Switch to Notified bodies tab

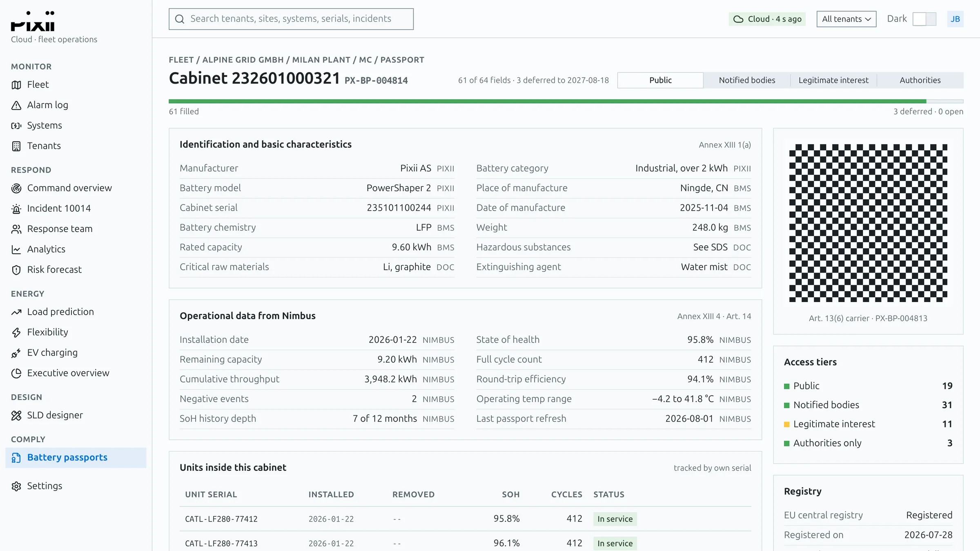(747, 80)
